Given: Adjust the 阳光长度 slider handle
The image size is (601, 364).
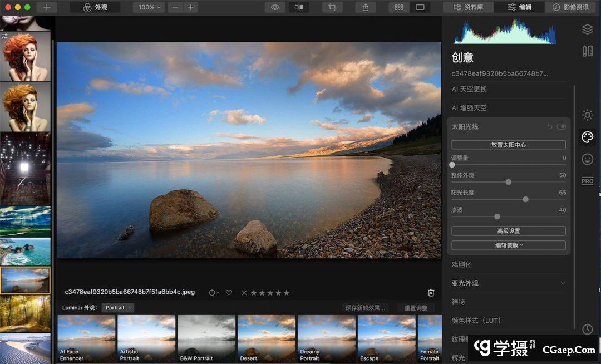Looking at the screenshot, I should tap(525, 199).
